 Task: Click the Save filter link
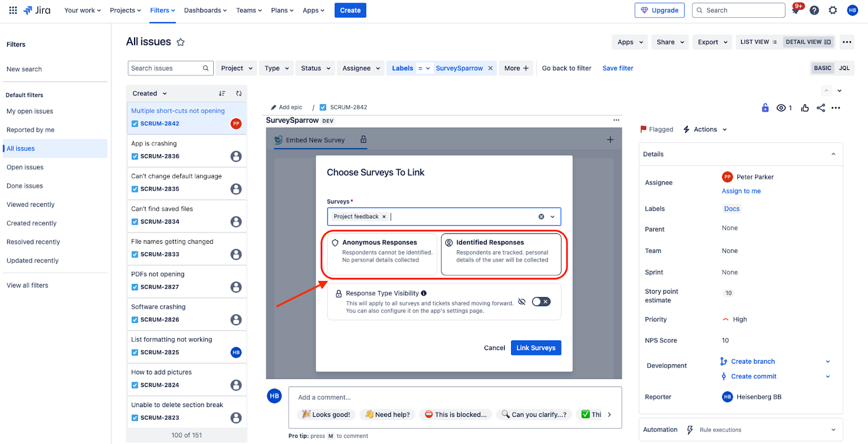coord(617,68)
